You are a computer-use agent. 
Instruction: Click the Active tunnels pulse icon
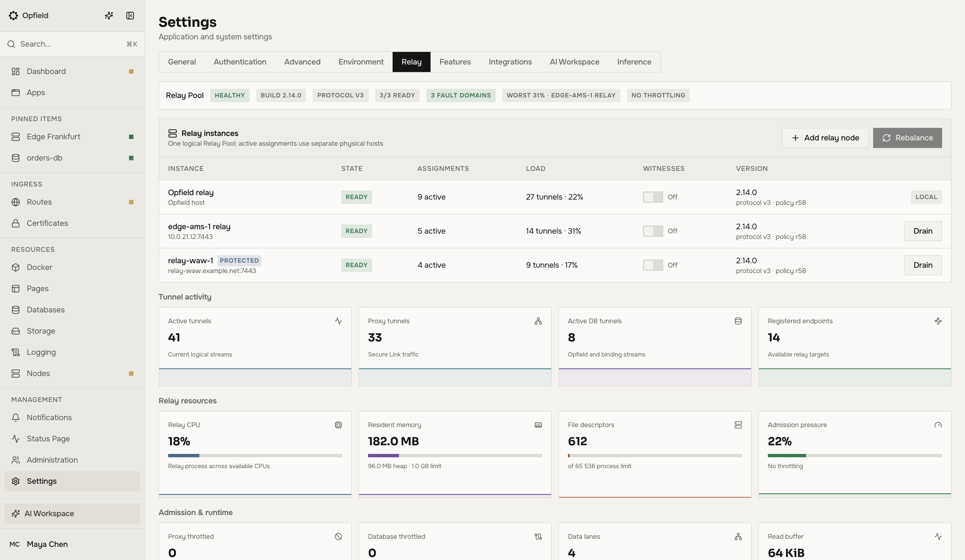click(338, 321)
